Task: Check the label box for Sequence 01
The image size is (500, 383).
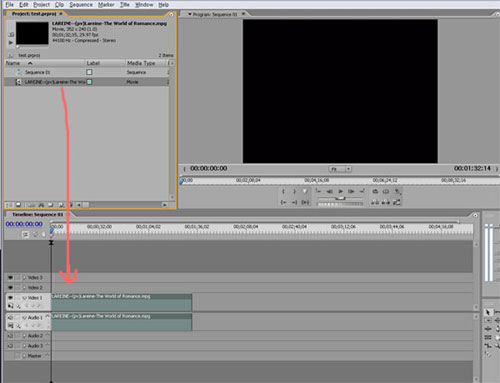Action: [x=89, y=72]
